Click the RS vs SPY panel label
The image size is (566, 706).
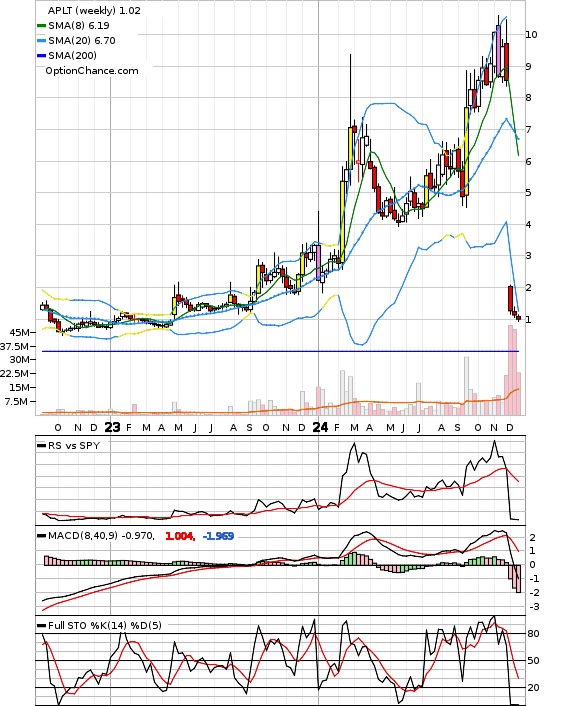[x=74, y=445]
